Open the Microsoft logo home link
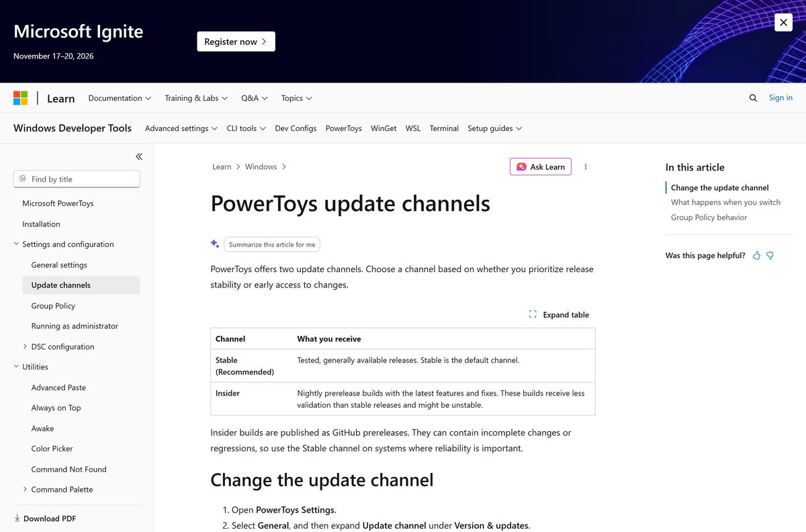This screenshot has width=806, height=532. pyautogui.click(x=21, y=98)
